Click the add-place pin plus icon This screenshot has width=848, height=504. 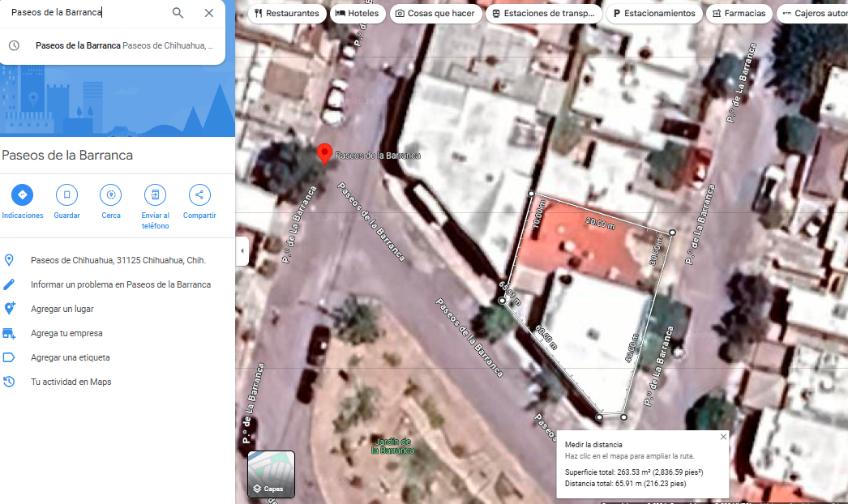tap(9, 308)
